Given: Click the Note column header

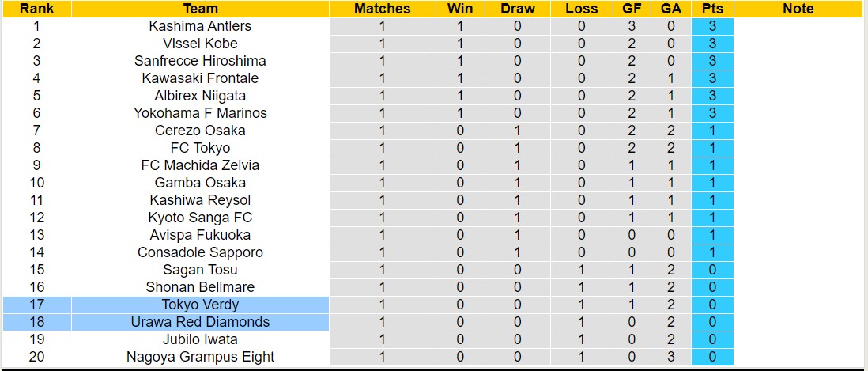Looking at the screenshot, I should 798,9.
